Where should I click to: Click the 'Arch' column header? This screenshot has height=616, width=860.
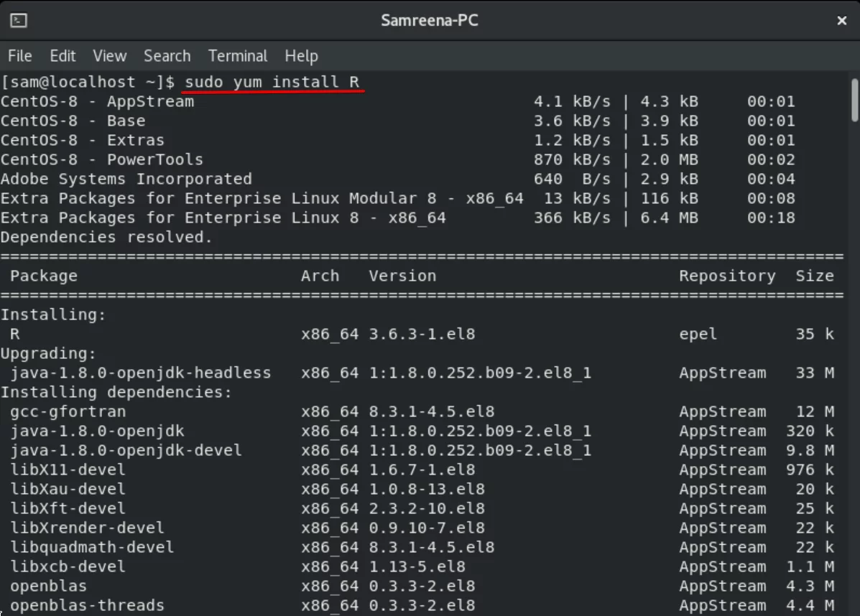pos(320,276)
